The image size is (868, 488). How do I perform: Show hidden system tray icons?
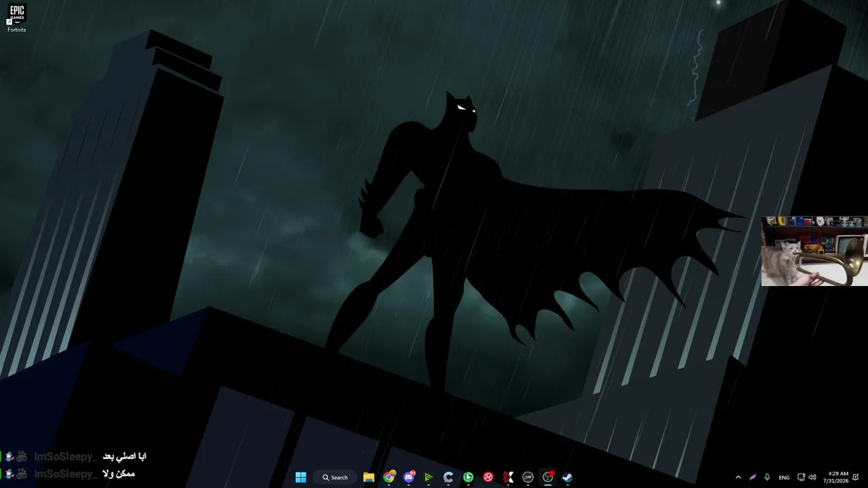click(738, 477)
